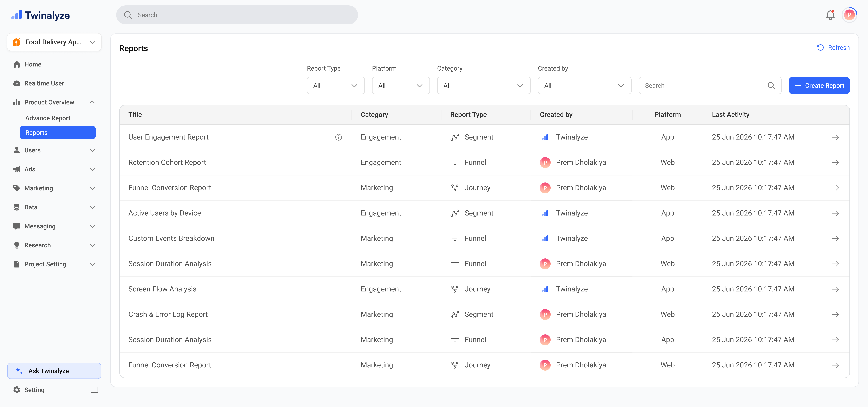This screenshot has height=407, width=868.
Task: Click Twinalyze creator icon in Custom Events row
Action: tap(545, 239)
